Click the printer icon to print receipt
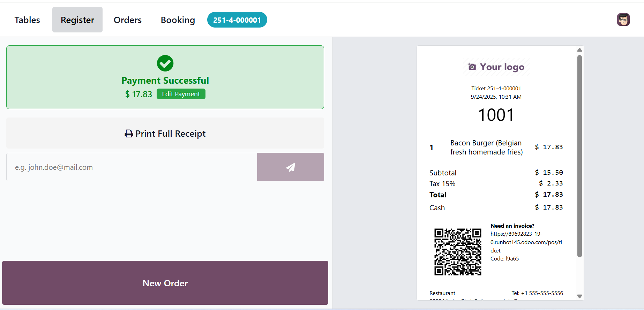644x310 pixels. click(129, 134)
